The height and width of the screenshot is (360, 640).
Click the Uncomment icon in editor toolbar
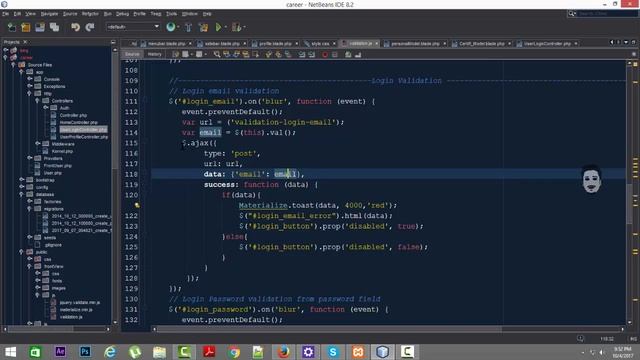pyautogui.click(x=358, y=54)
